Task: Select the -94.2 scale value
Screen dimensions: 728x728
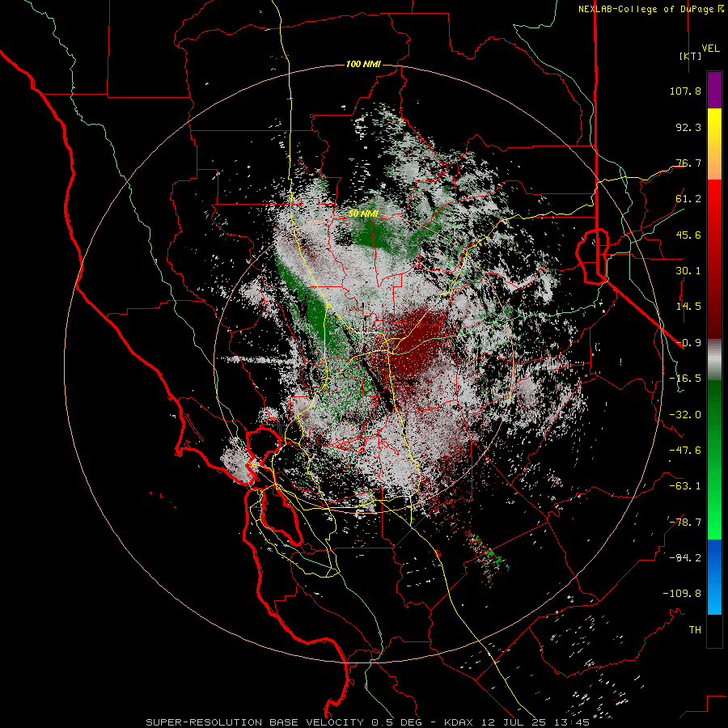Action: click(x=685, y=558)
